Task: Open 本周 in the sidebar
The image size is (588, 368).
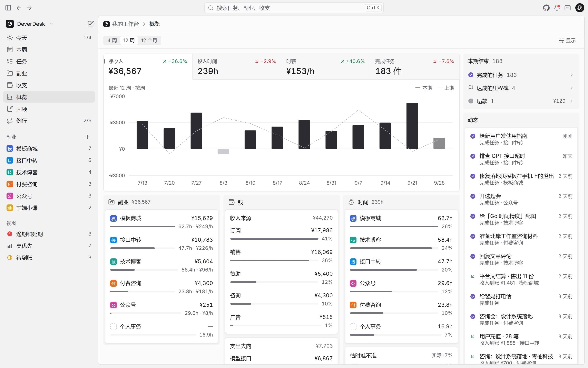Action: (x=49, y=49)
